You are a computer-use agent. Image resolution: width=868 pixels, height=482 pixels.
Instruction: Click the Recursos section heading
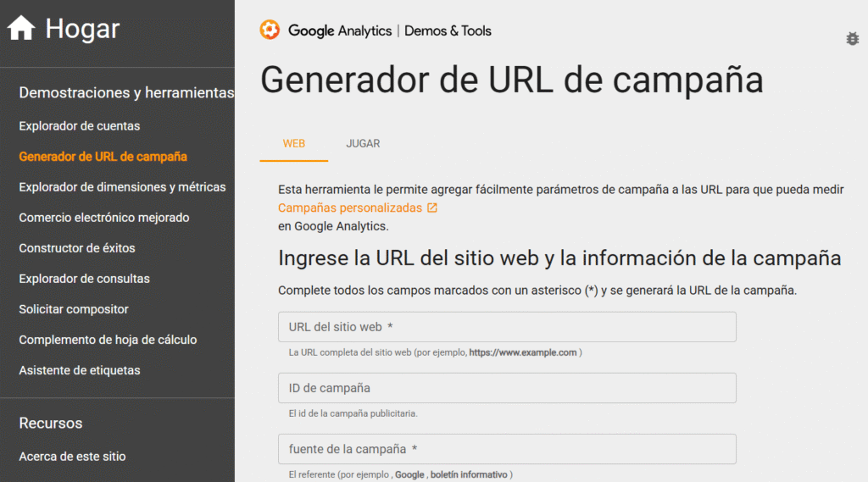(50, 423)
